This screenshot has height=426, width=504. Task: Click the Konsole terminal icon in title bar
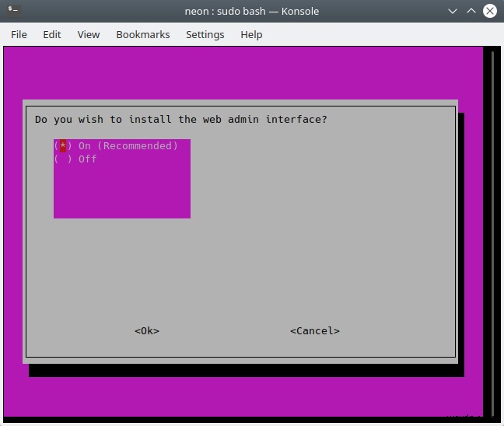point(13,10)
